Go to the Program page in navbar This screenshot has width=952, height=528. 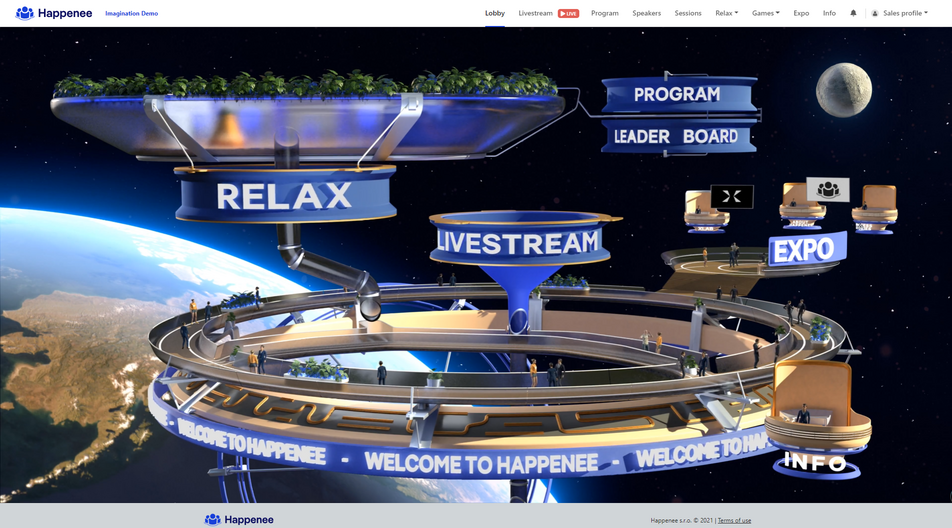tap(605, 13)
